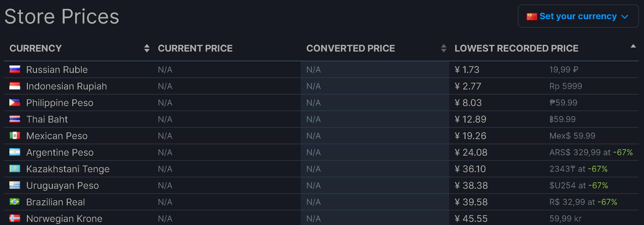Click the Kazakhstan flag icon

tap(14, 169)
